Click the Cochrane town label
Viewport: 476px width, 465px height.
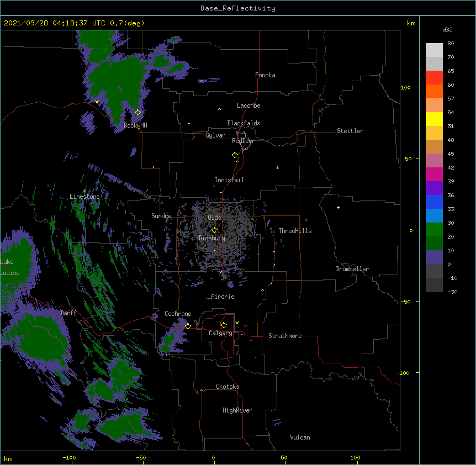point(178,314)
